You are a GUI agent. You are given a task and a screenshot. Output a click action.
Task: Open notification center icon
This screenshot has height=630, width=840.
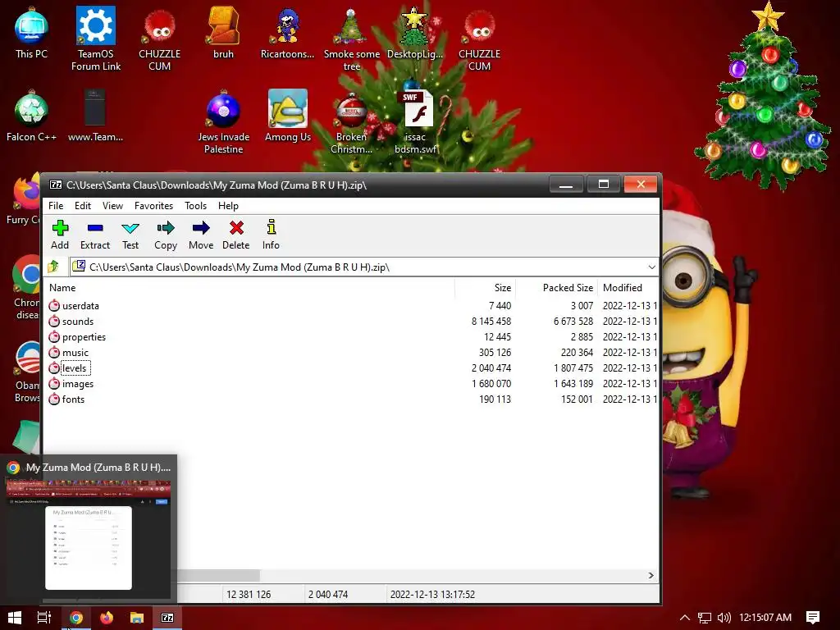click(x=813, y=618)
